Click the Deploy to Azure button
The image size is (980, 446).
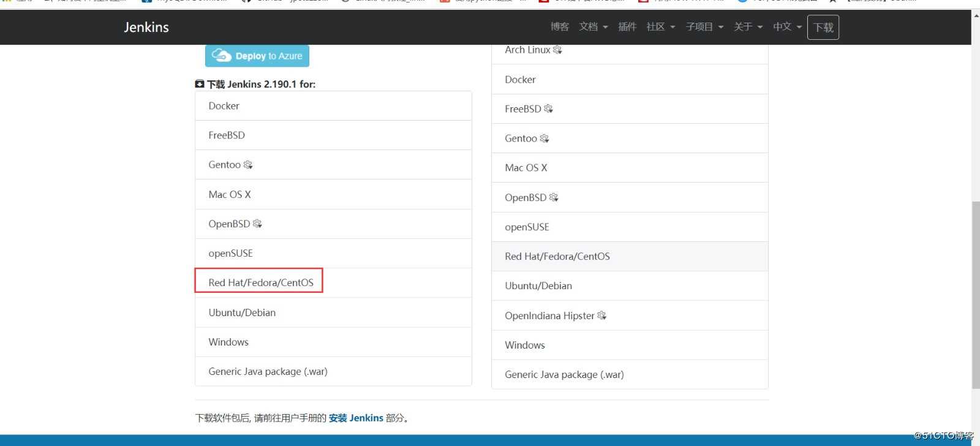coord(257,56)
